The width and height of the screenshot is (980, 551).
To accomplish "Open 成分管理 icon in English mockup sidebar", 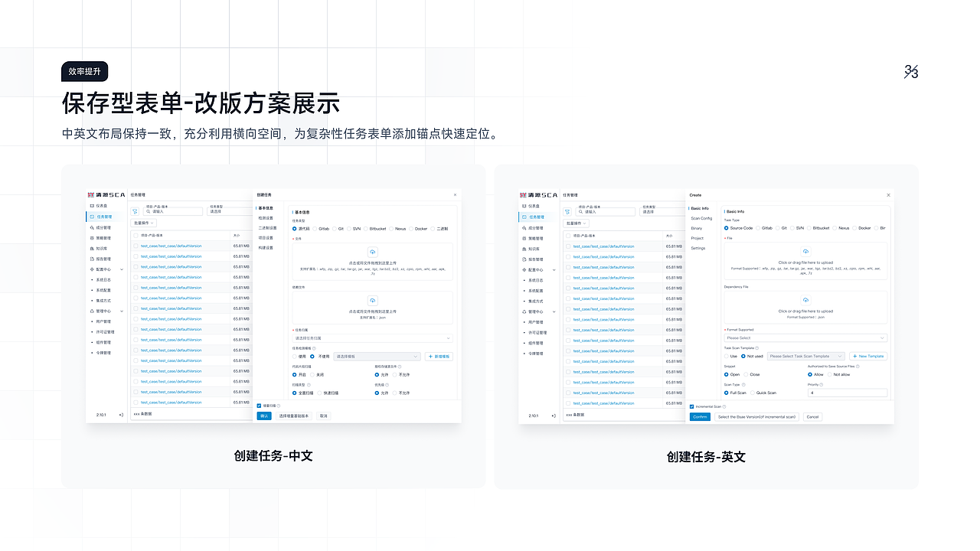I will coord(525,227).
